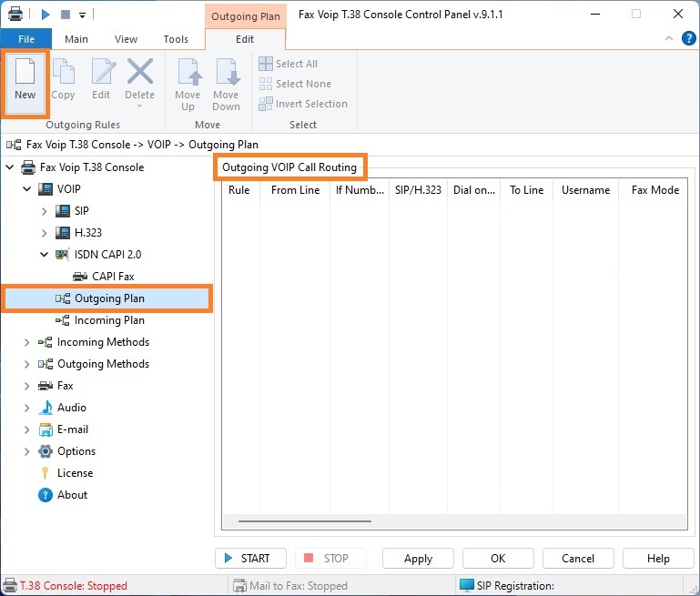Select the License key item
Image resolution: width=700 pixels, height=596 pixels.
[75, 473]
